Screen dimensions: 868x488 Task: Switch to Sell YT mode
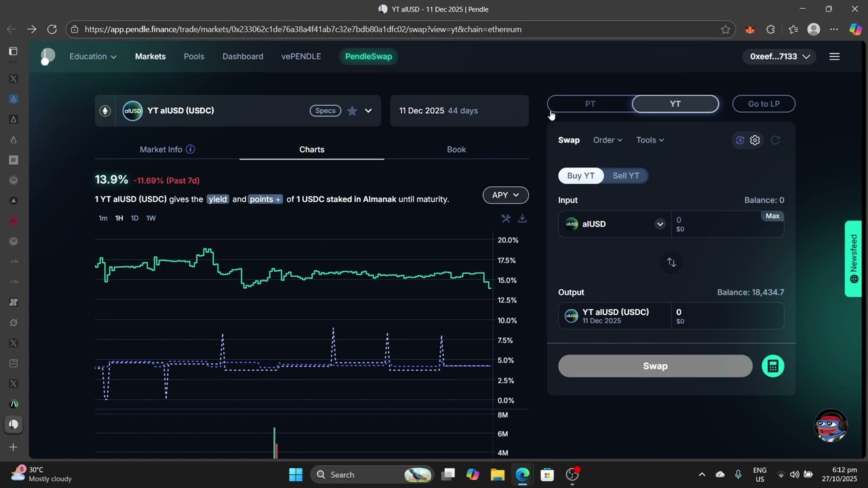626,176
